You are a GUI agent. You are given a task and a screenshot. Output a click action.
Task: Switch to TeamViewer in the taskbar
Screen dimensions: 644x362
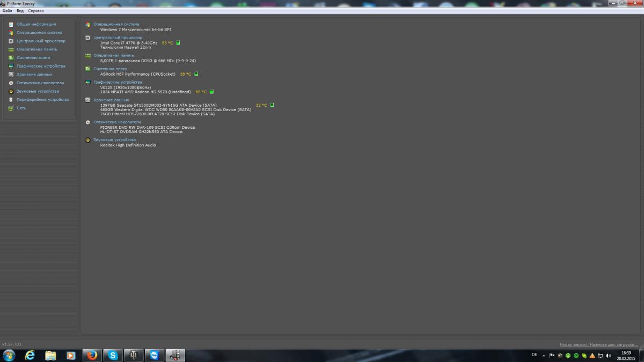tap(155, 355)
